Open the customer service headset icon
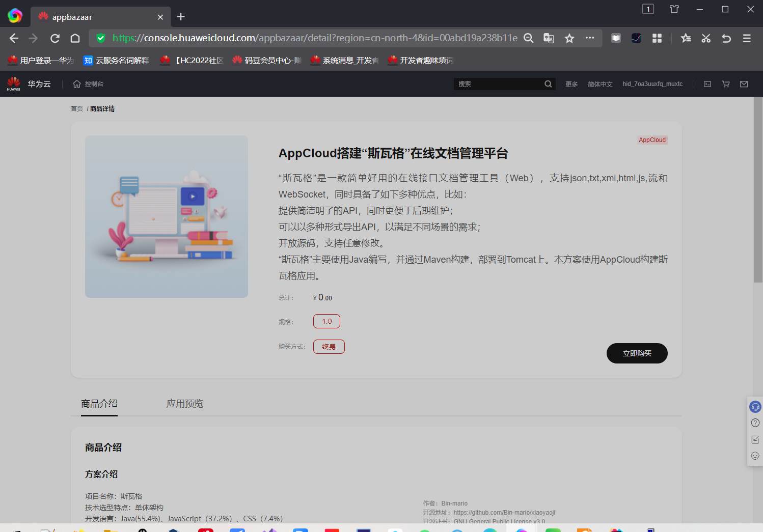The width and height of the screenshot is (763, 532). coord(755,407)
